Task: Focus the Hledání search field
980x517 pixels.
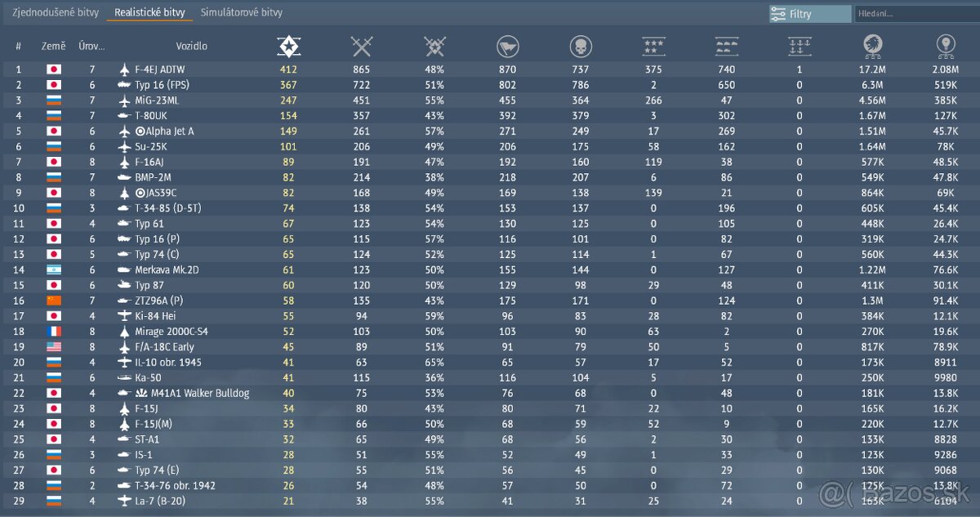Action: point(915,14)
